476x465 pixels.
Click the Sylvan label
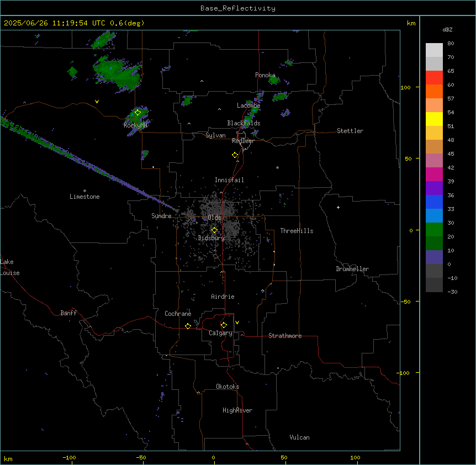tap(215, 135)
